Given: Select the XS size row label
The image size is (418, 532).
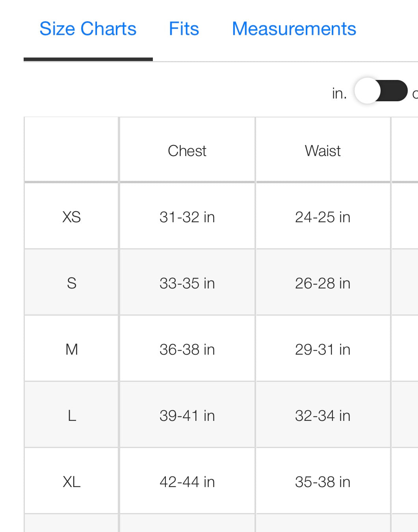Looking at the screenshot, I should [71, 217].
